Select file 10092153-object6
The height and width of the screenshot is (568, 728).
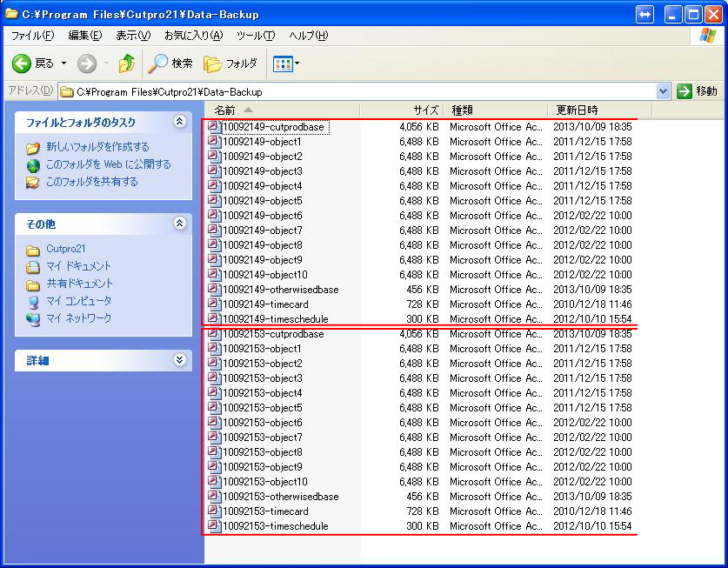pos(263,423)
